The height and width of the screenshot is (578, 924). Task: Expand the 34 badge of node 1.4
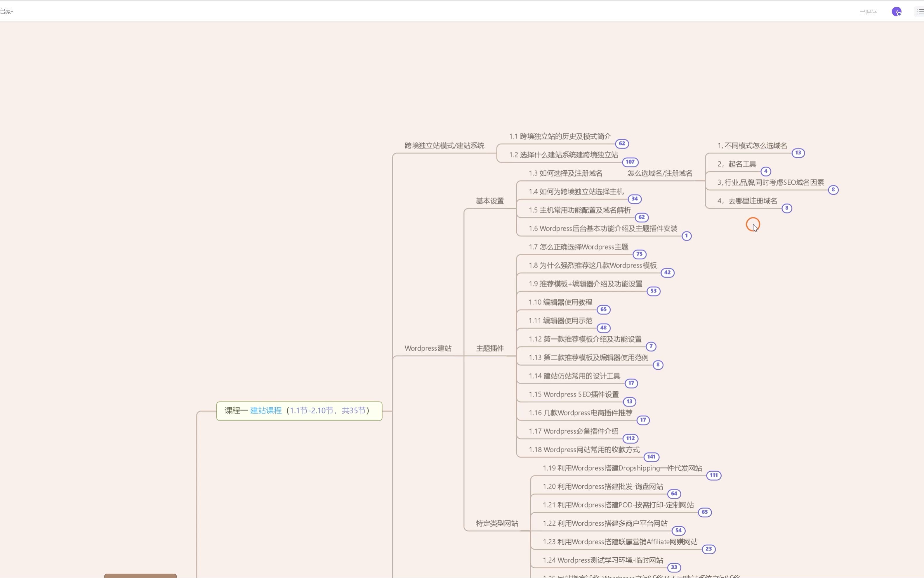coord(635,199)
